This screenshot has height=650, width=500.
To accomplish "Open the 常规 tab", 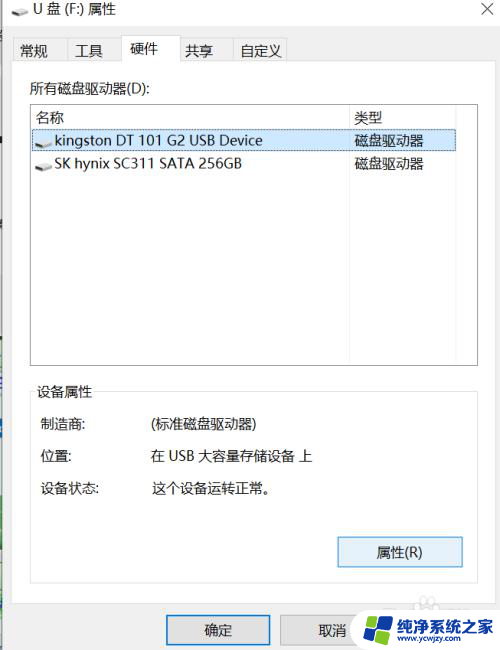I will click(x=34, y=51).
